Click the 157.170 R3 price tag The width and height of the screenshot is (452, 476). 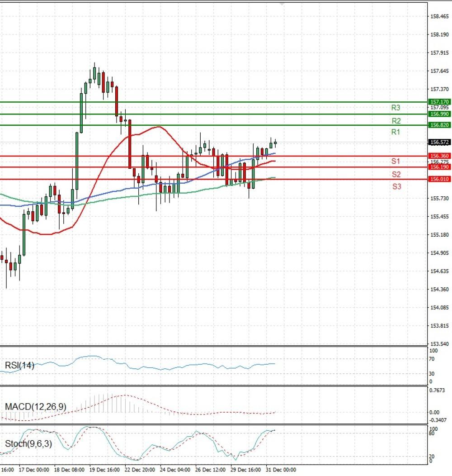(439, 102)
